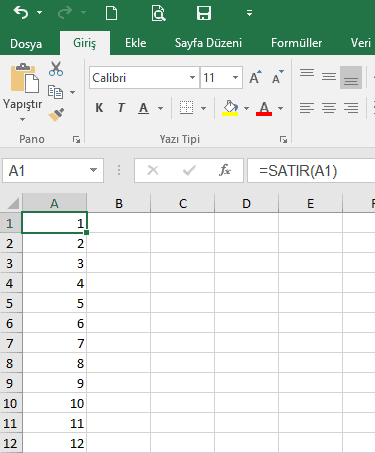
Task: Click the insert function fx icon
Action: (225, 170)
